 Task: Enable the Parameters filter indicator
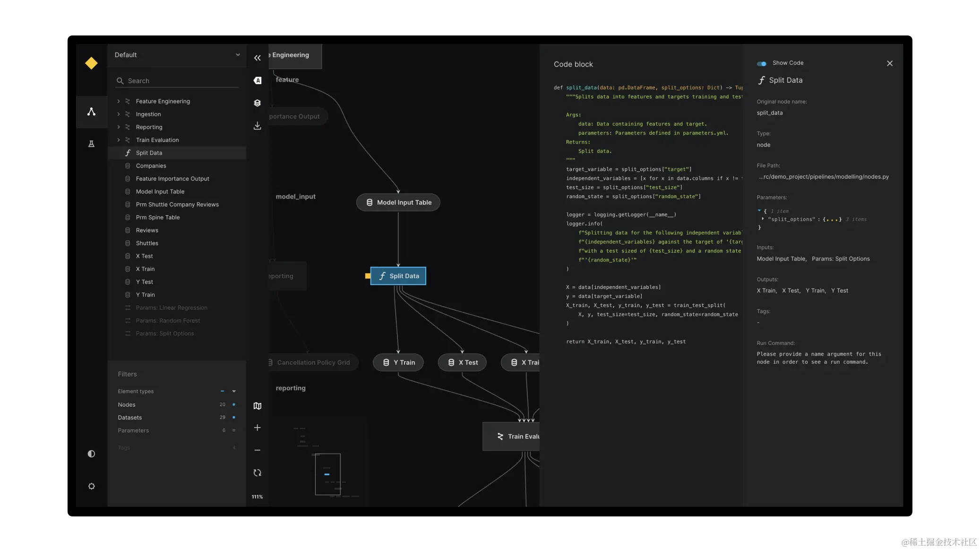(234, 430)
